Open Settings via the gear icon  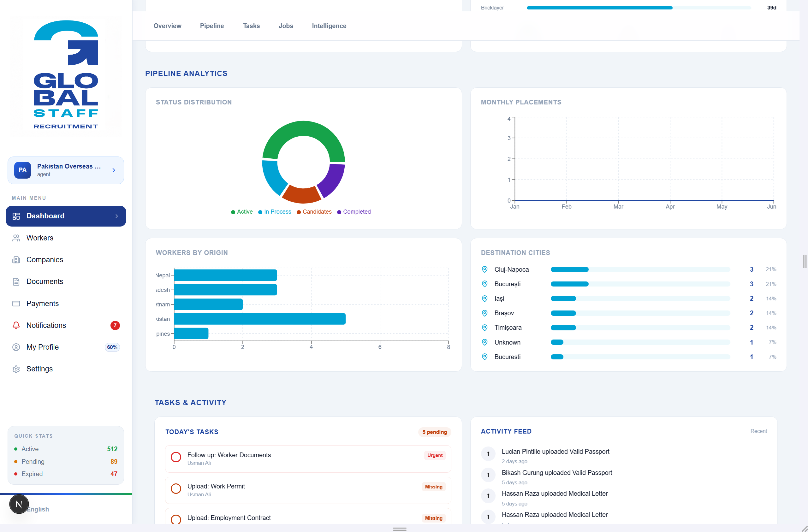click(x=16, y=369)
